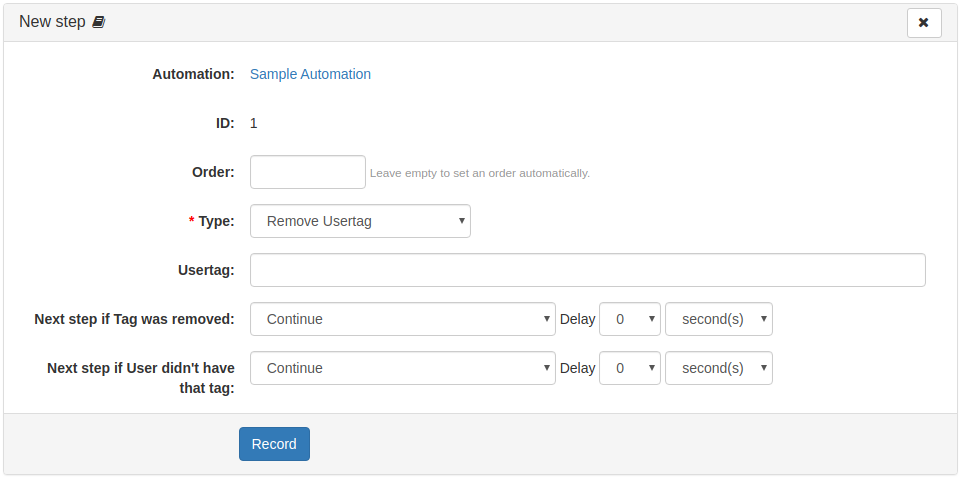Open Delay number dropdown for User didn't have tag
The height and width of the screenshot is (478, 961).
629,368
